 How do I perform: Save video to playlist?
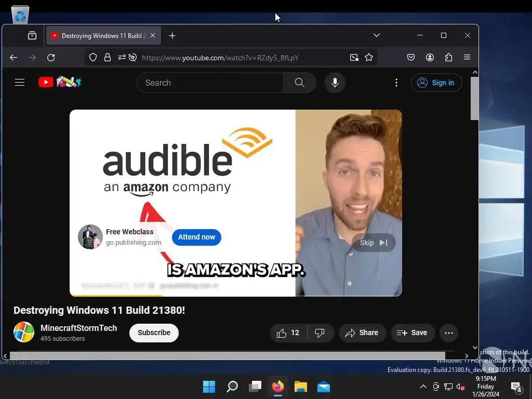(x=412, y=333)
